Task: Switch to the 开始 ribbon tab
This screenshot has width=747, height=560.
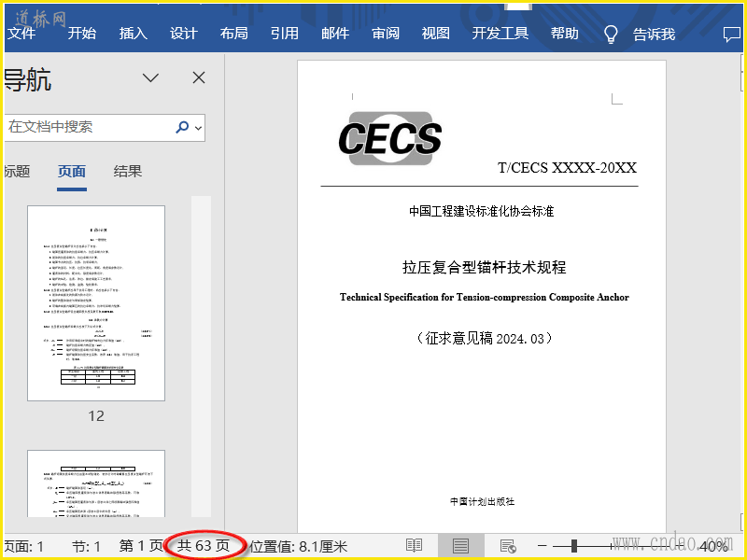Action: (82, 34)
